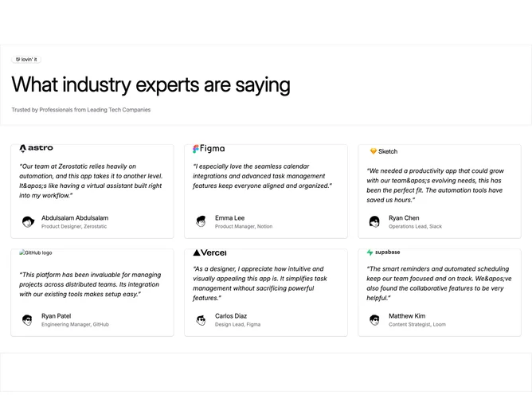Select the name Carlos Diaz
This screenshot has height=399, width=532.
231,316
